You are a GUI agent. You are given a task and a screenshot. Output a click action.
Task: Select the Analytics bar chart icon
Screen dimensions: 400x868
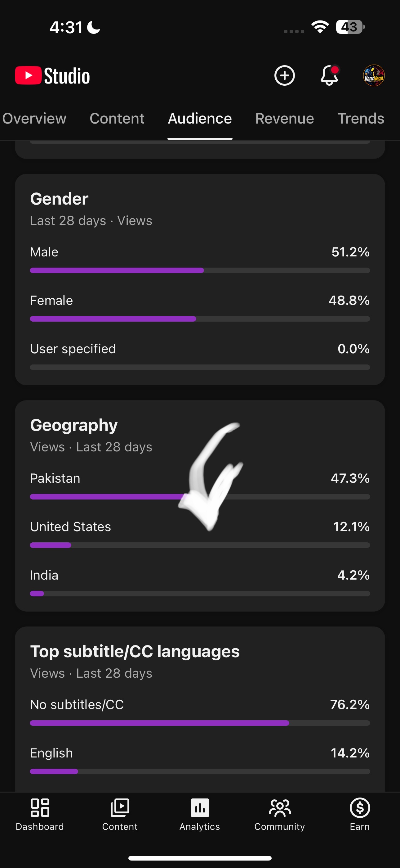click(x=200, y=808)
